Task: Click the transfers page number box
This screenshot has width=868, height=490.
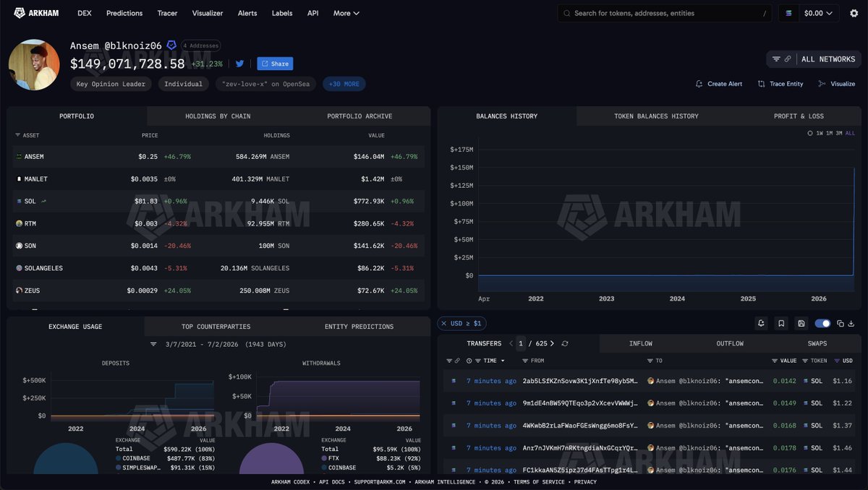Action: coord(521,343)
